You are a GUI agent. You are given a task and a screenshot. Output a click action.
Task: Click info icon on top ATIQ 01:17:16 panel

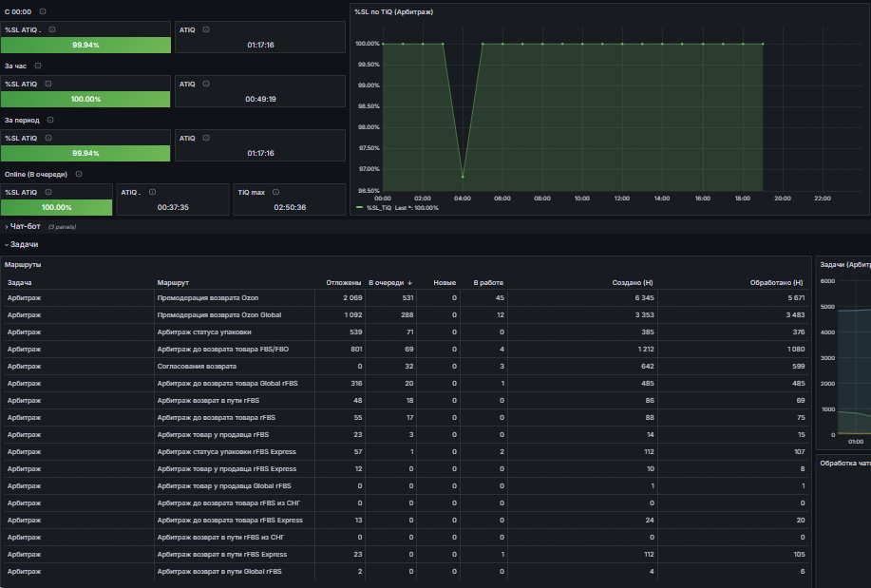[x=206, y=30]
